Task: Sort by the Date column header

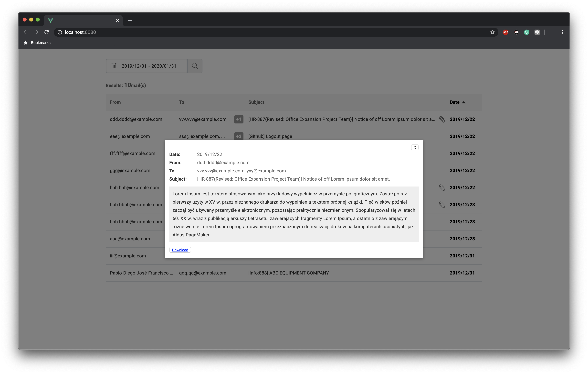Action: tap(457, 102)
